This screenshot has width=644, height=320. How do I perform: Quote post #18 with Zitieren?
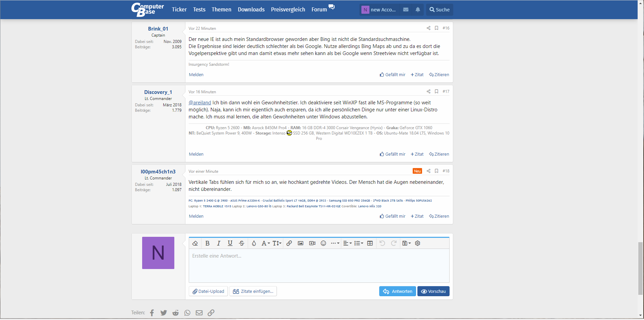pyautogui.click(x=439, y=216)
